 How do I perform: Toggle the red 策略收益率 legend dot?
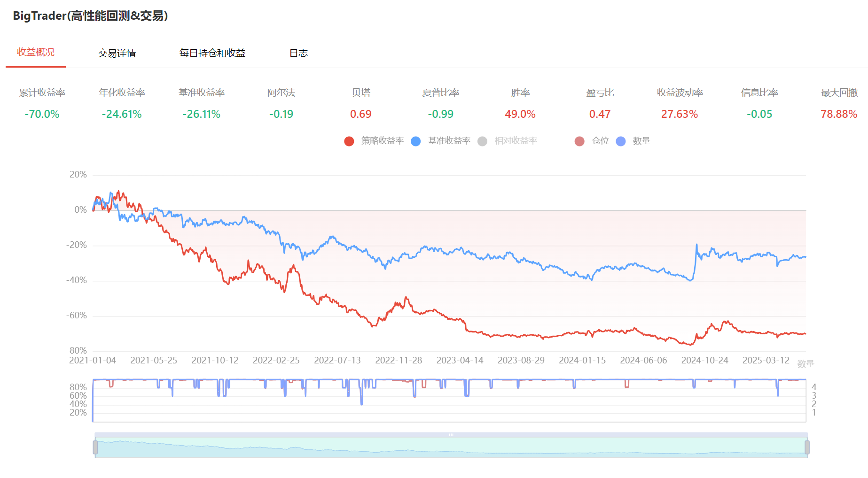click(349, 141)
